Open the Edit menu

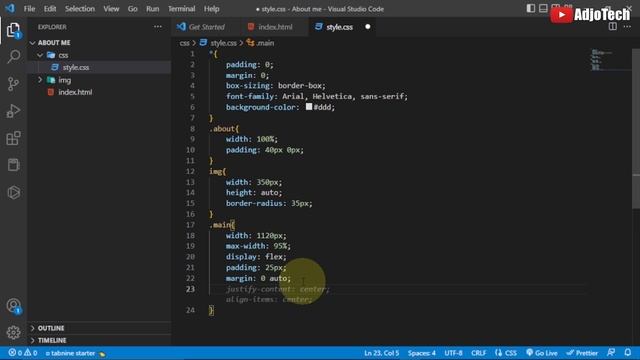click(50, 9)
